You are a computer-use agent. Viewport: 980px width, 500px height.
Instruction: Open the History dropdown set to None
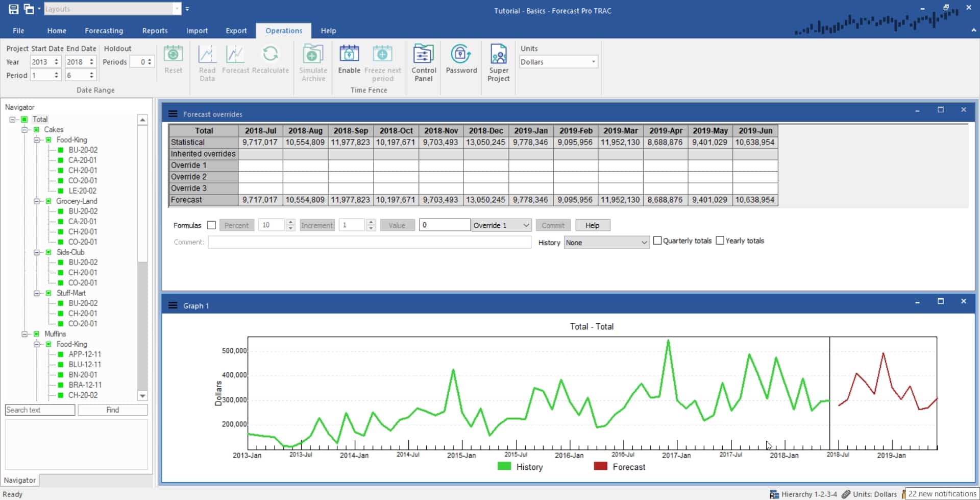pos(606,242)
